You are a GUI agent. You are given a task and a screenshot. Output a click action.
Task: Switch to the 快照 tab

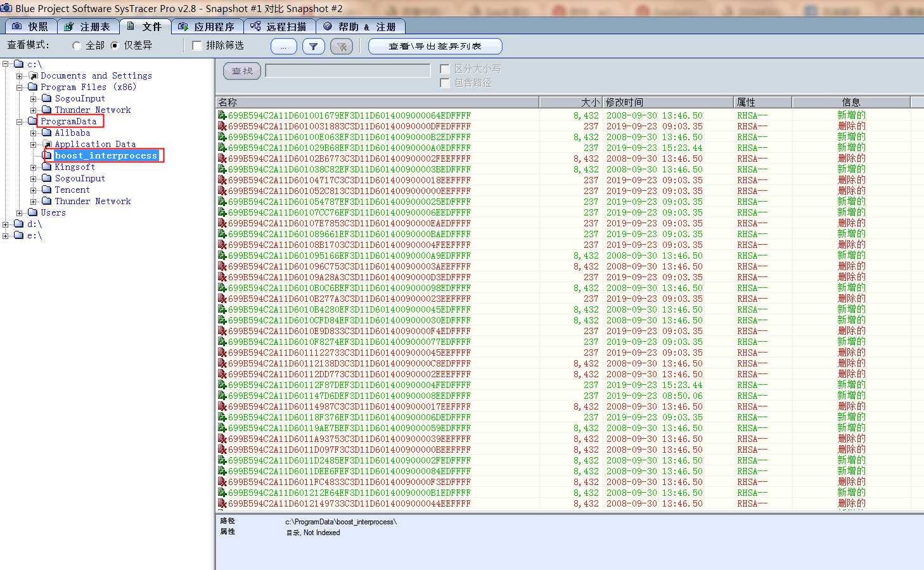30,26
